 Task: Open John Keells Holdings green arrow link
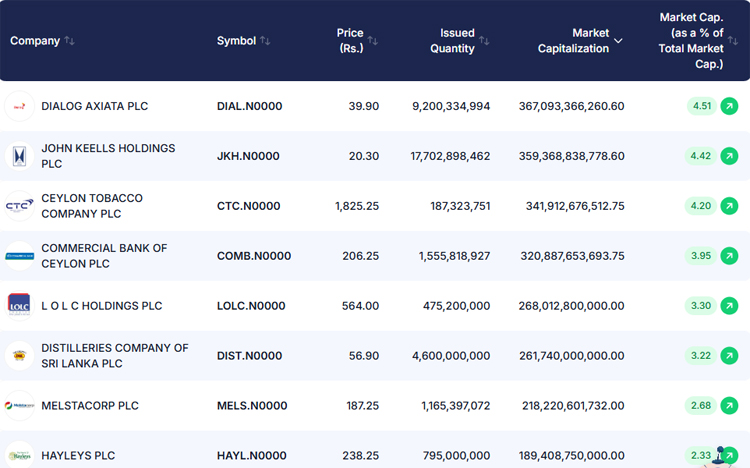pos(729,156)
